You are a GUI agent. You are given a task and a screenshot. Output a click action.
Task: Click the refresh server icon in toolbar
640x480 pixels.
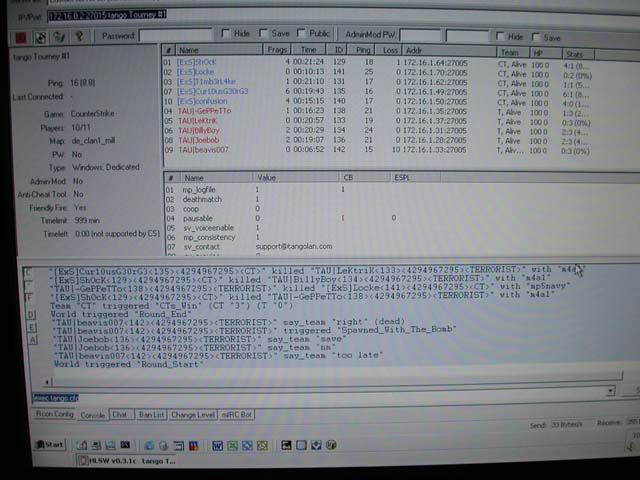click(x=40, y=38)
